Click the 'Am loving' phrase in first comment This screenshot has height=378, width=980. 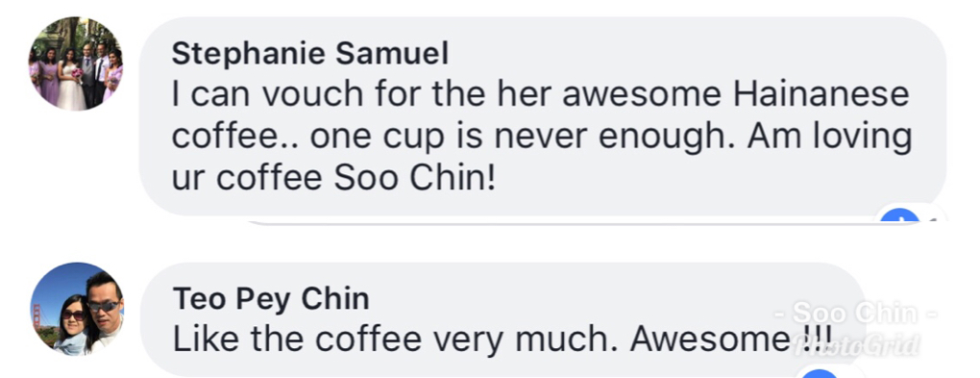829,139
